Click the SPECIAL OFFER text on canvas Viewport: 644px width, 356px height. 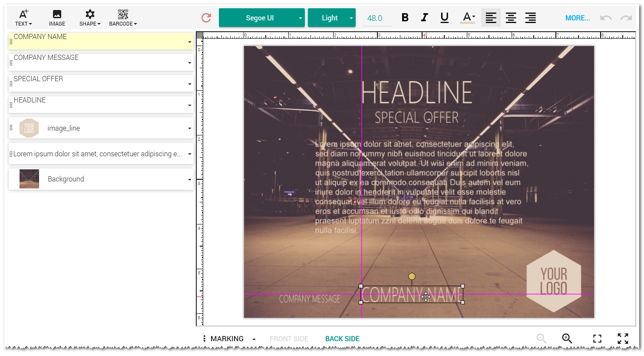click(416, 117)
